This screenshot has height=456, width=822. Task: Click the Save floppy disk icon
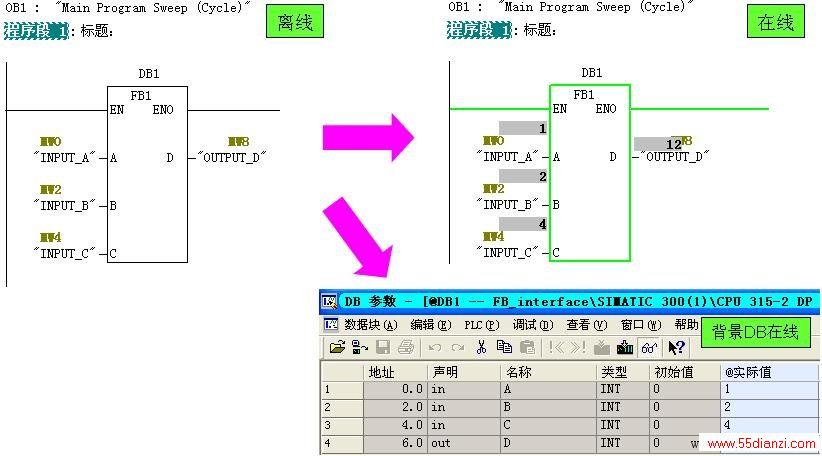pyautogui.click(x=383, y=347)
